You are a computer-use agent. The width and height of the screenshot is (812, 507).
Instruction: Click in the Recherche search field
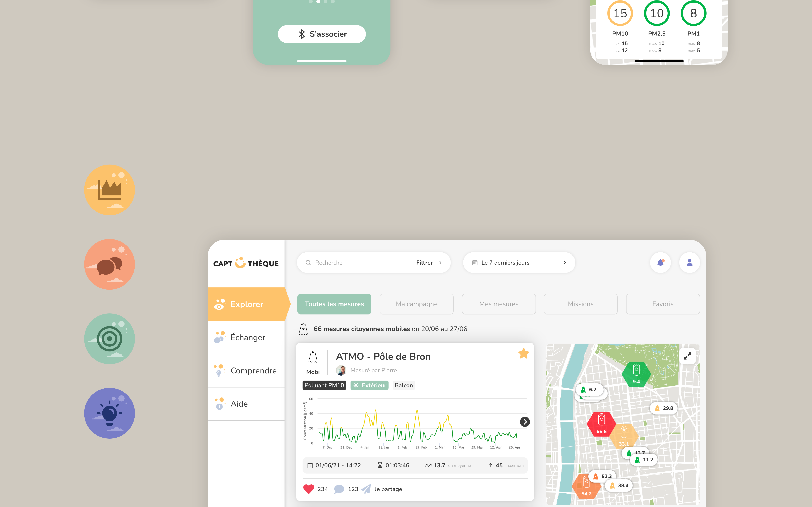click(x=352, y=263)
